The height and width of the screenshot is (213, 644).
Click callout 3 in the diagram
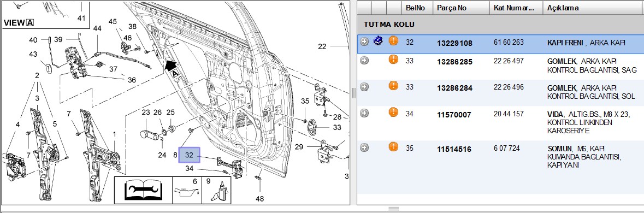[x=37, y=98]
